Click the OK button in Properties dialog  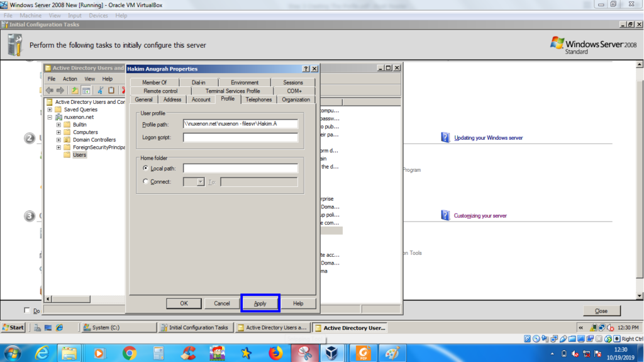tap(184, 303)
